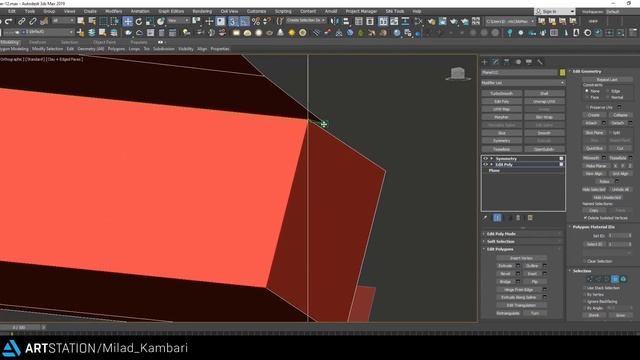Viewport: 640px width, 360px height.
Task: Open the Modifier List dropdown
Action: 523,83
